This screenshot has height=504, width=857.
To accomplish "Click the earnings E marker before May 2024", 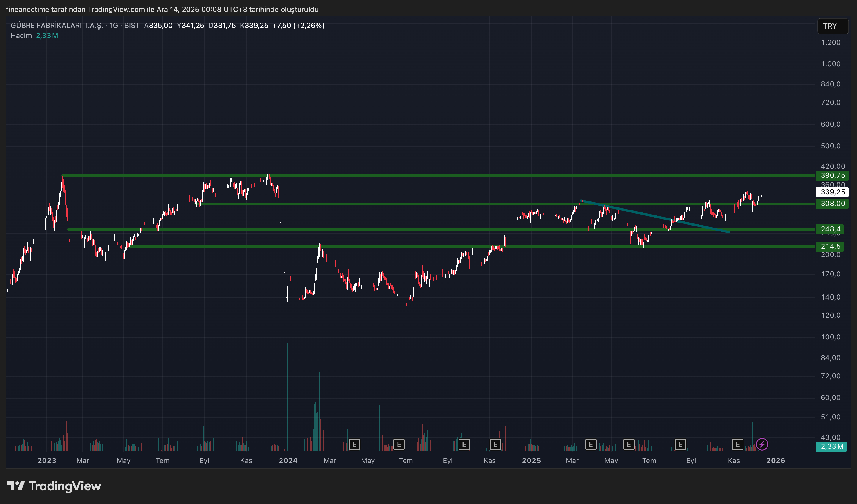I will point(354,444).
